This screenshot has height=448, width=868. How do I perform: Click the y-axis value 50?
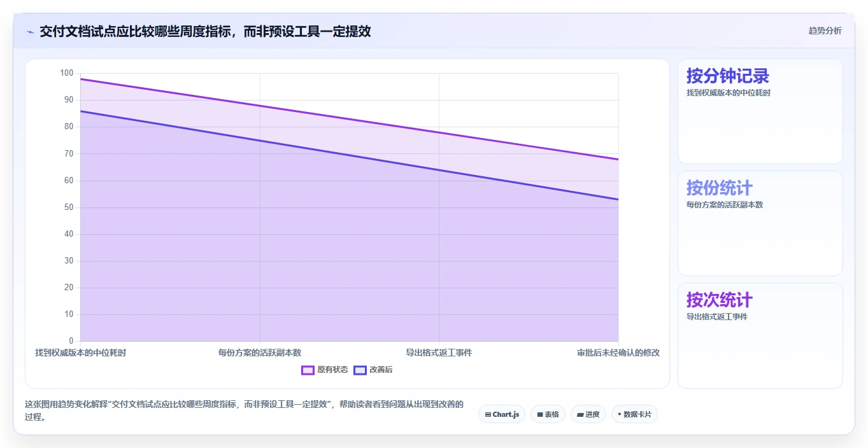click(69, 207)
